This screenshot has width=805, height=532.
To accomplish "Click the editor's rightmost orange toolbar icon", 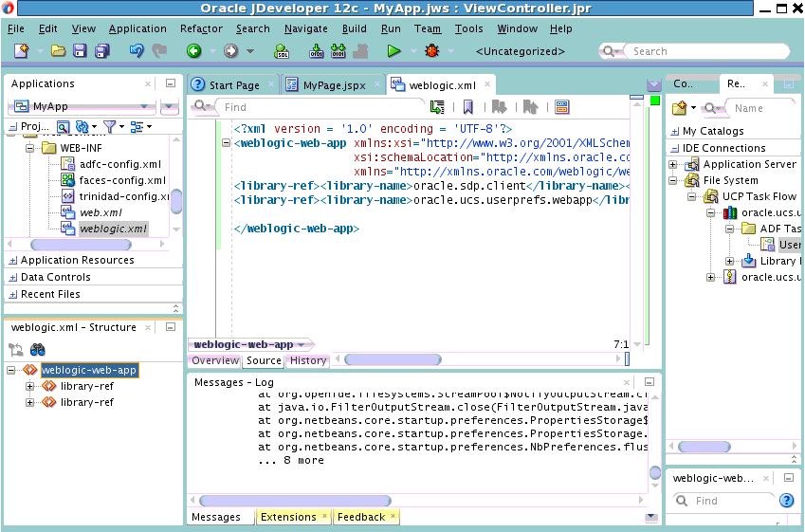I will (x=562, y=107).
